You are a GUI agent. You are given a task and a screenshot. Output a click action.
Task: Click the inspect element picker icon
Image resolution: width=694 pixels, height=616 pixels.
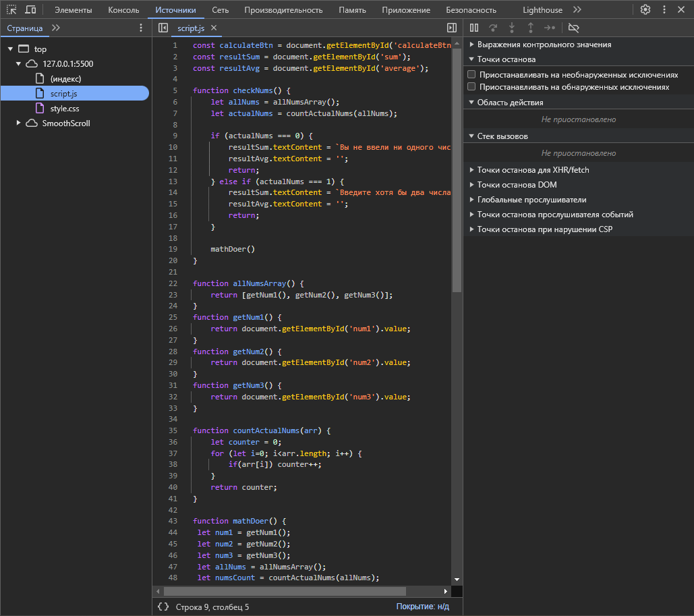(11, 9)
